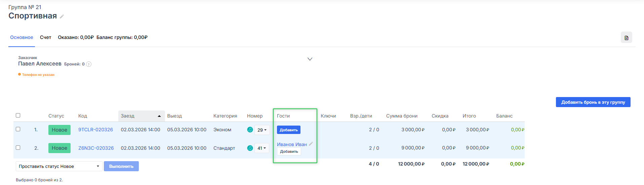
Task: Click the teal room status icon beside number 41
Action: tap(250, 148)
